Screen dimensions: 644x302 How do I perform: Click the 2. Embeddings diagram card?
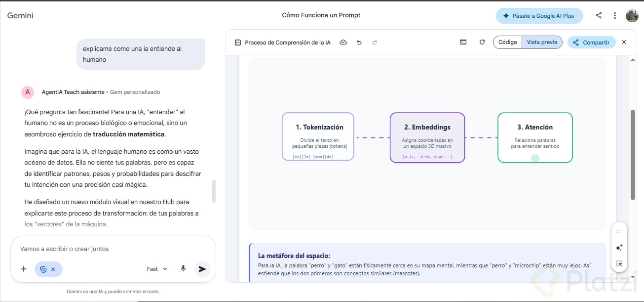[427, 137]
